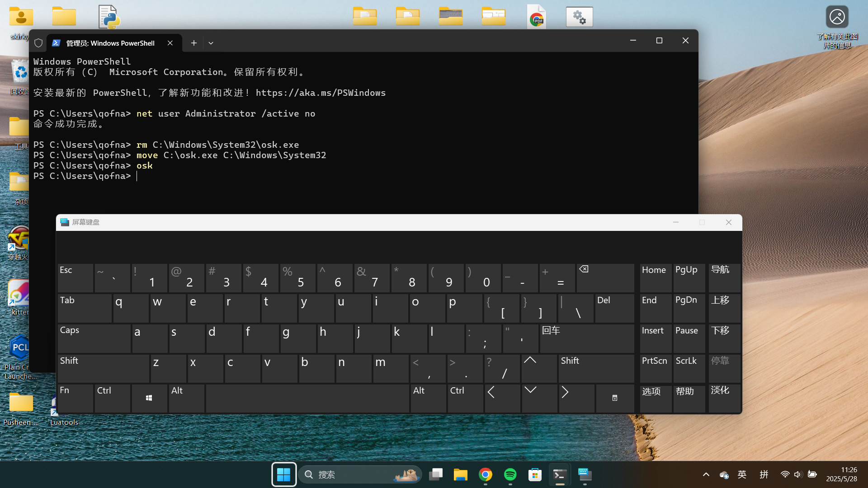Expand Terminal new-tab profile dropdown

pos(211,43)
